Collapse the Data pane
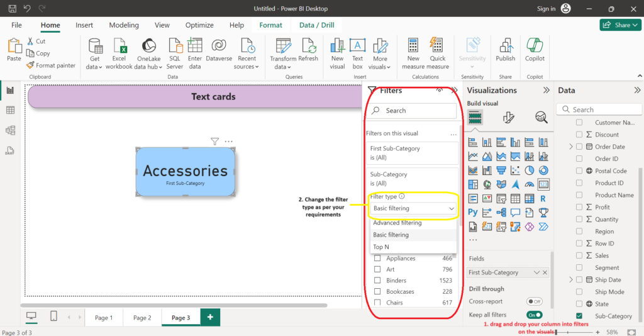The height and width of the screenshot is (336, 644). pos(637,91)
